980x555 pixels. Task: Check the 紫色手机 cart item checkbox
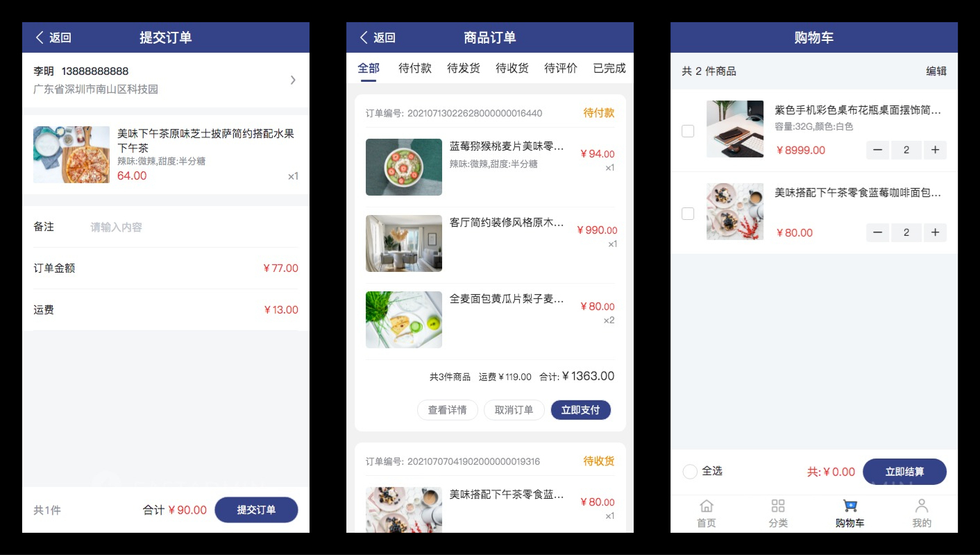pos(688,131)
